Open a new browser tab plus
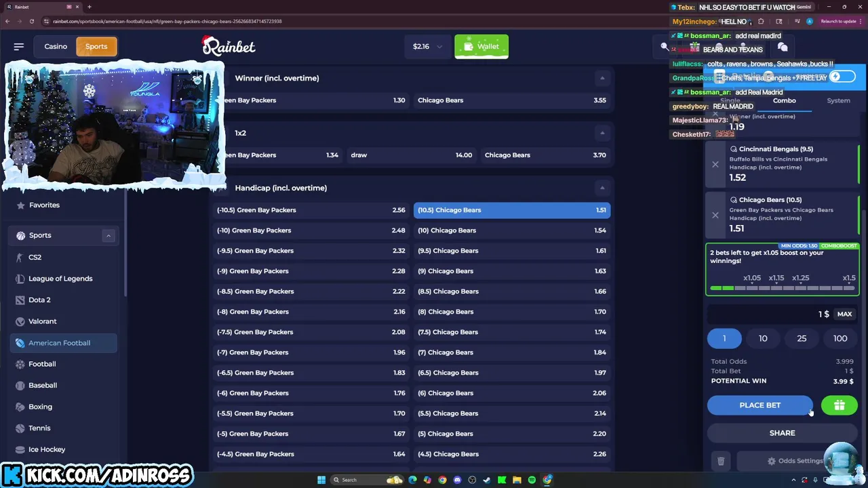 pyautogui.click(x=89, y=7)
